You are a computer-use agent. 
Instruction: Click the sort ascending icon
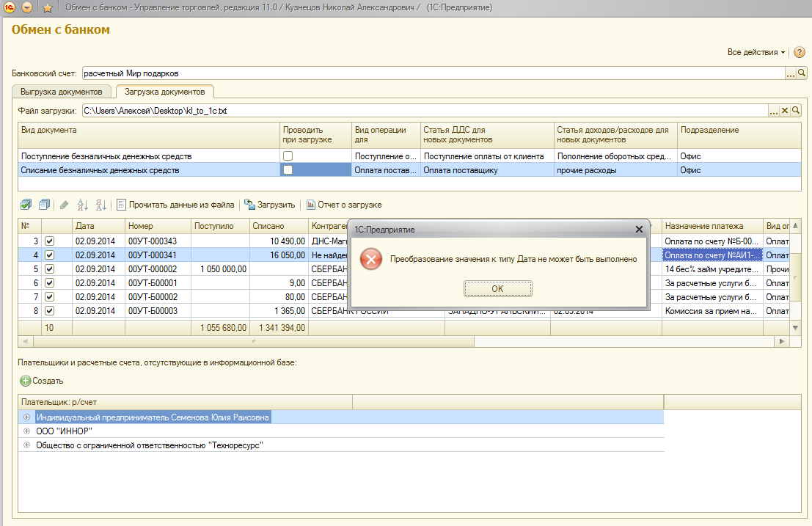coord(82,205)
